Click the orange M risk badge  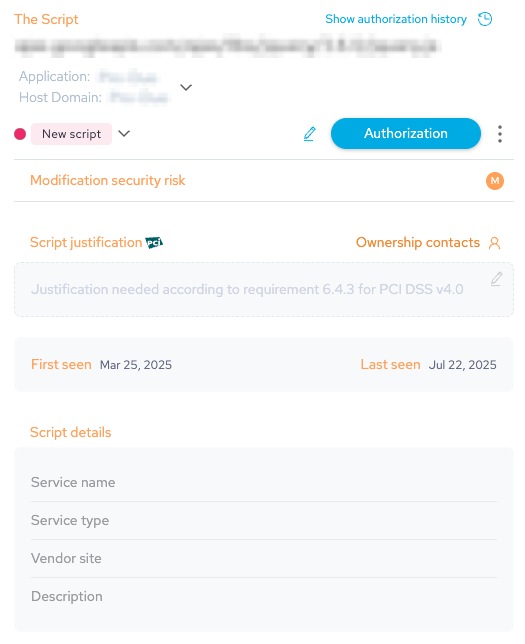(x=495, y=181)
